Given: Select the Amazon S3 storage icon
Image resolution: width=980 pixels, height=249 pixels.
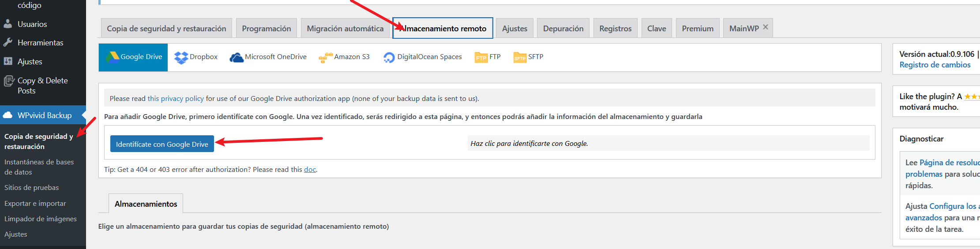Looking at the screenshot, I should (x=326, y=57).
